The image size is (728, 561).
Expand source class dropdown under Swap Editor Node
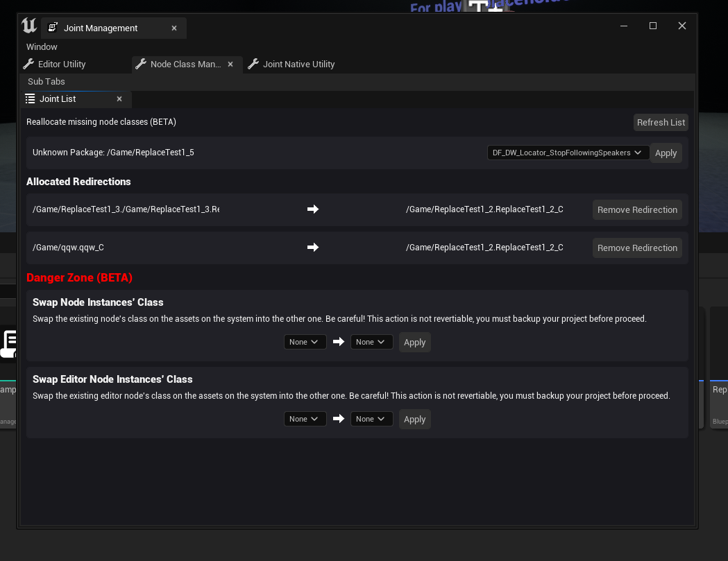point(305,419)
